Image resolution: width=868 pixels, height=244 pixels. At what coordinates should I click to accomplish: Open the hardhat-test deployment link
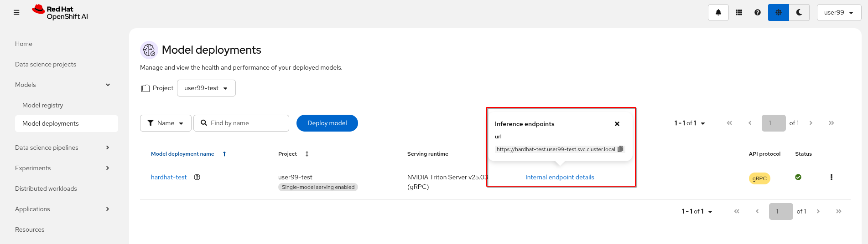coord(169,177)
